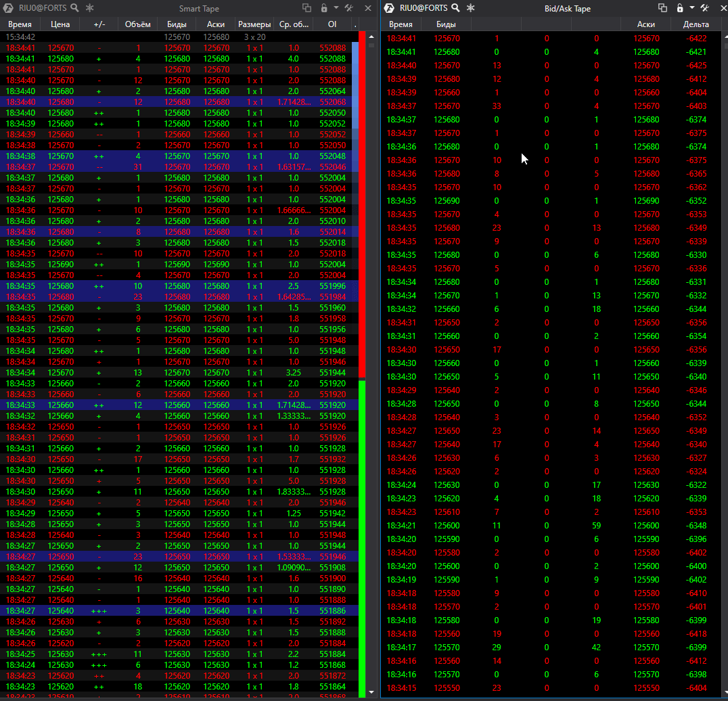
Task: Click the Цена column header in Smart Tape
Action: tap(60, 24)
